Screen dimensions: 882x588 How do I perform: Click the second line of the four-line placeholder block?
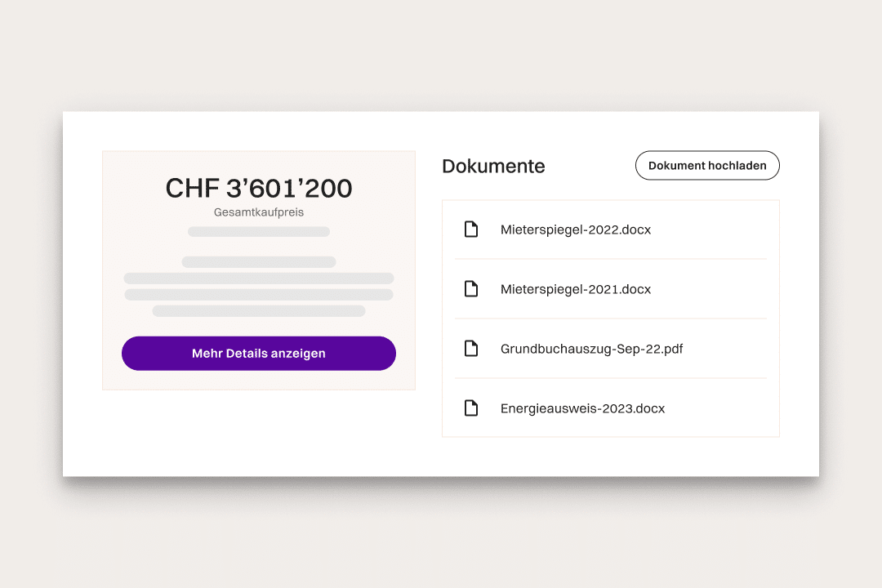pyautogui.click(x=258, y=278)
